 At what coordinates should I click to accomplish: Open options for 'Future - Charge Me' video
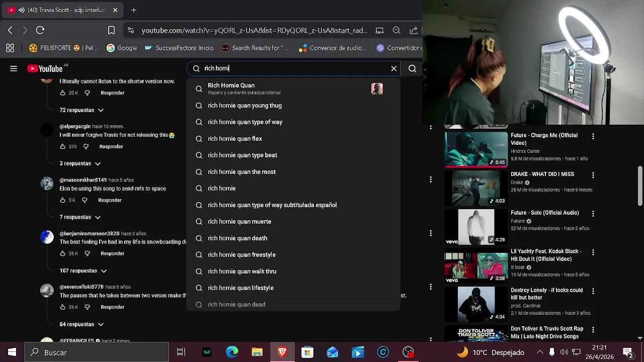click(x=593, y=136)
